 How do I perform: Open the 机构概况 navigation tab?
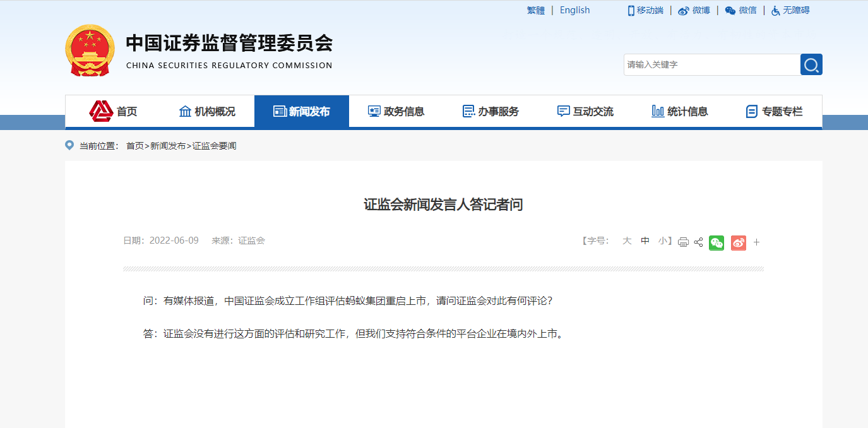(x=207, y=111)
